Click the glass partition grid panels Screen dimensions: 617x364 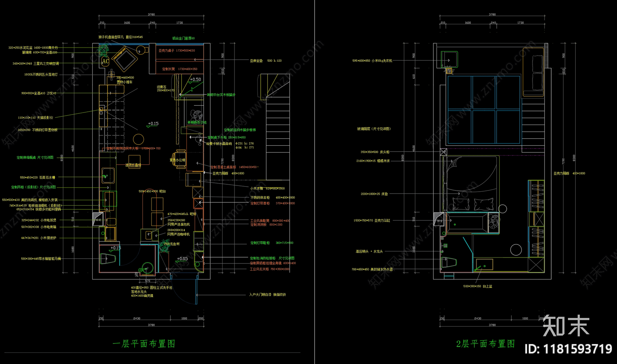point(484,110)
